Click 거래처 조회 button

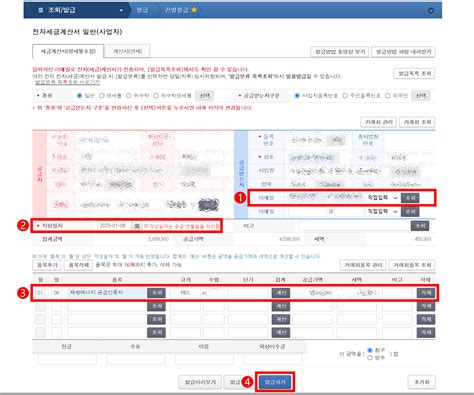point(417,122)
